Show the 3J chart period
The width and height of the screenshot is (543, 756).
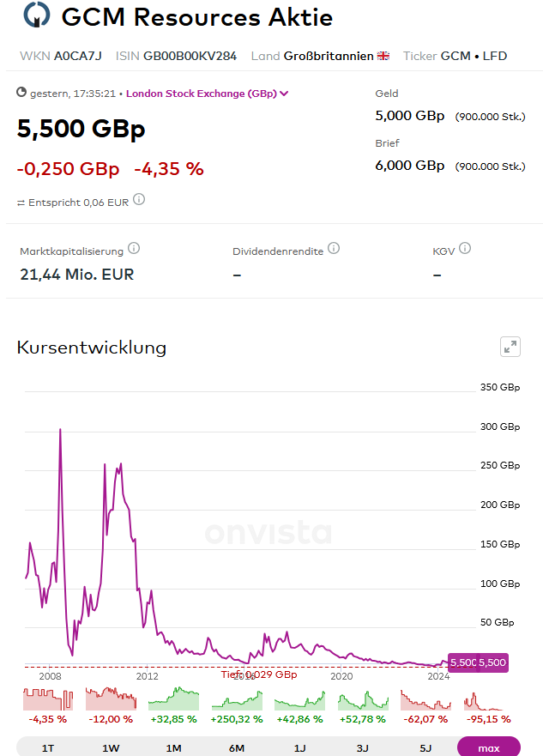[x=363, y=747]
